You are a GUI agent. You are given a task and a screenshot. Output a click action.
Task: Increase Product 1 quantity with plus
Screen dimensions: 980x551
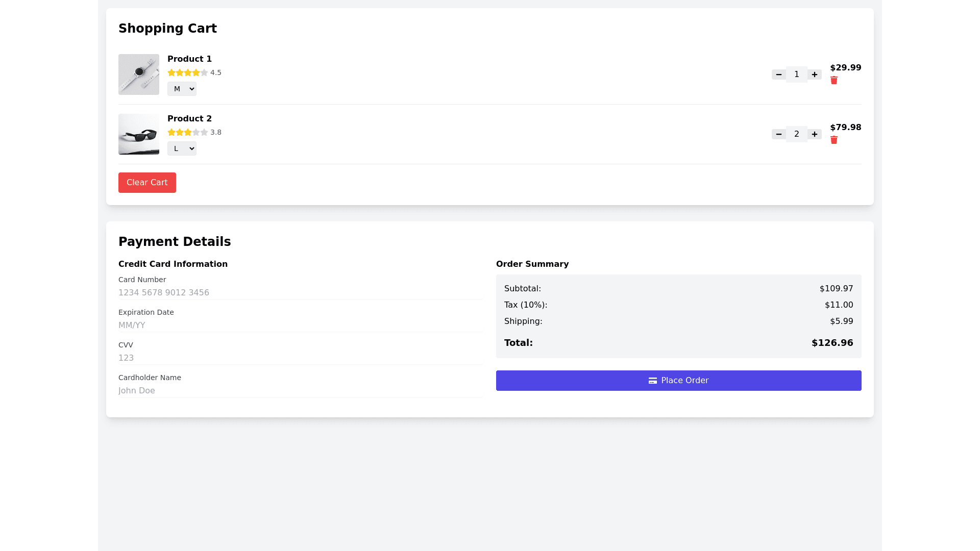[x=815, y=74]
